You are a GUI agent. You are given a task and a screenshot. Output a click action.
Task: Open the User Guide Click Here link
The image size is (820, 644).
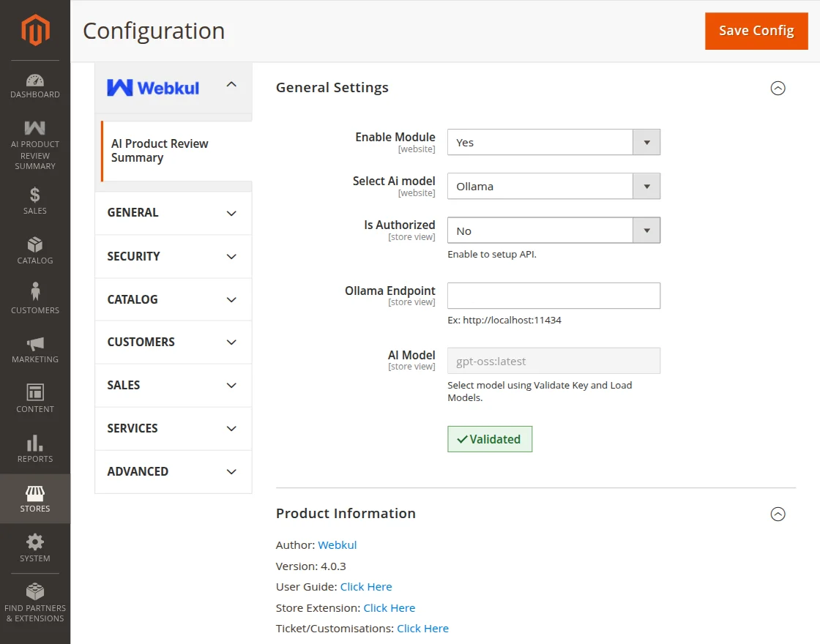point(366,586)
